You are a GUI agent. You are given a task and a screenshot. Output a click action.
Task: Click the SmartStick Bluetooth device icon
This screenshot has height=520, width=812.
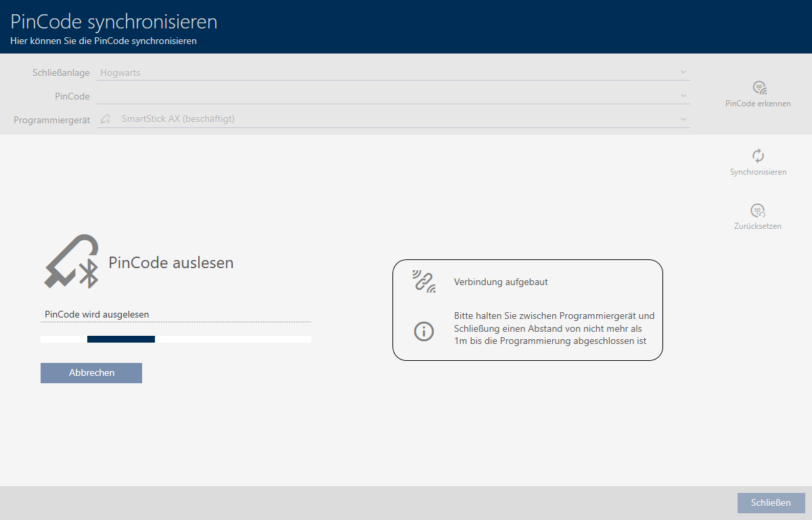pos(72,262)
